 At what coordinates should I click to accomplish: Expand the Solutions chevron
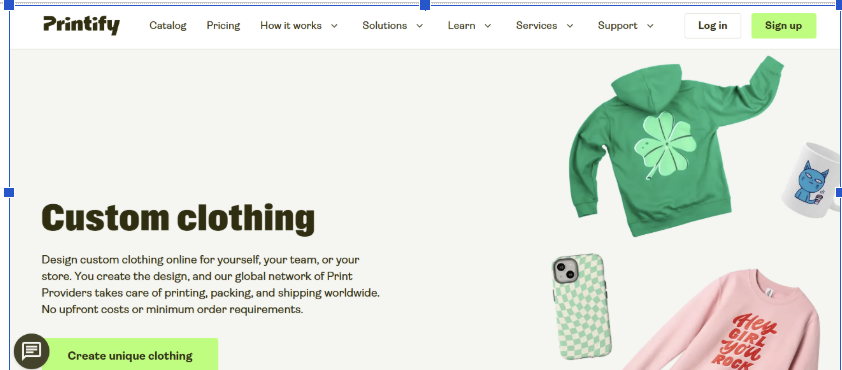click(419, 26)
